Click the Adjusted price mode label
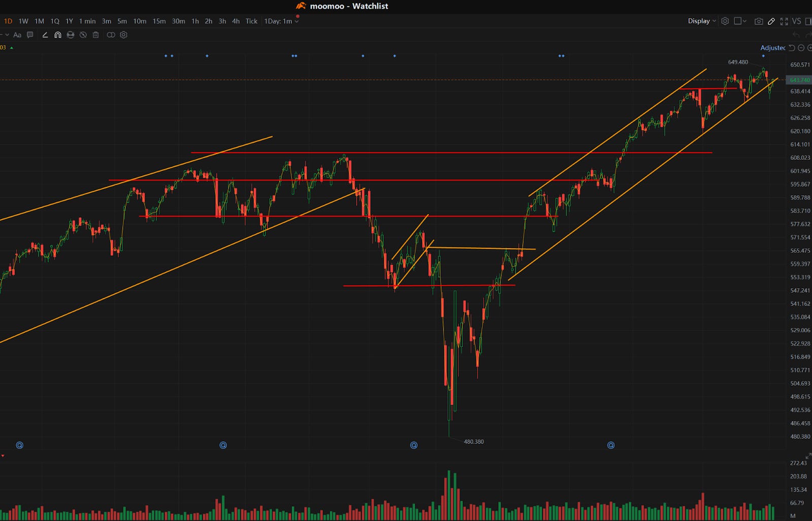Image resolution: width=812 pixels, height=521 pixels. 772,48
